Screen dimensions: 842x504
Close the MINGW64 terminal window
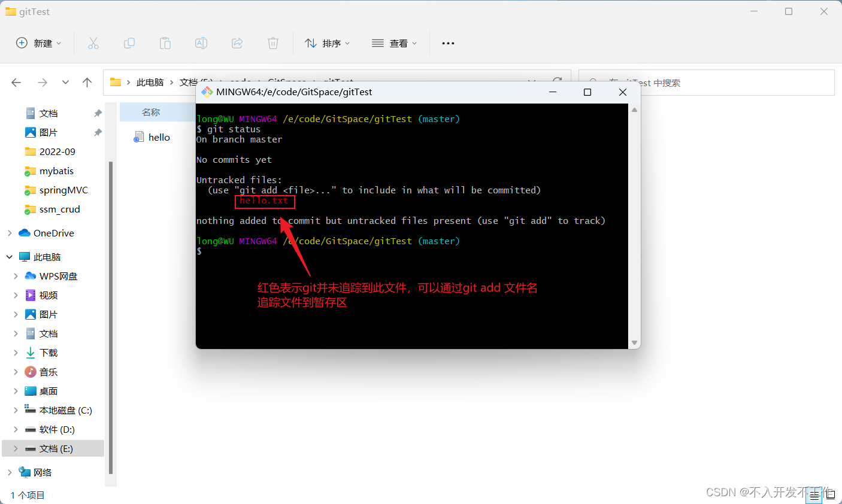coord(623,92)
